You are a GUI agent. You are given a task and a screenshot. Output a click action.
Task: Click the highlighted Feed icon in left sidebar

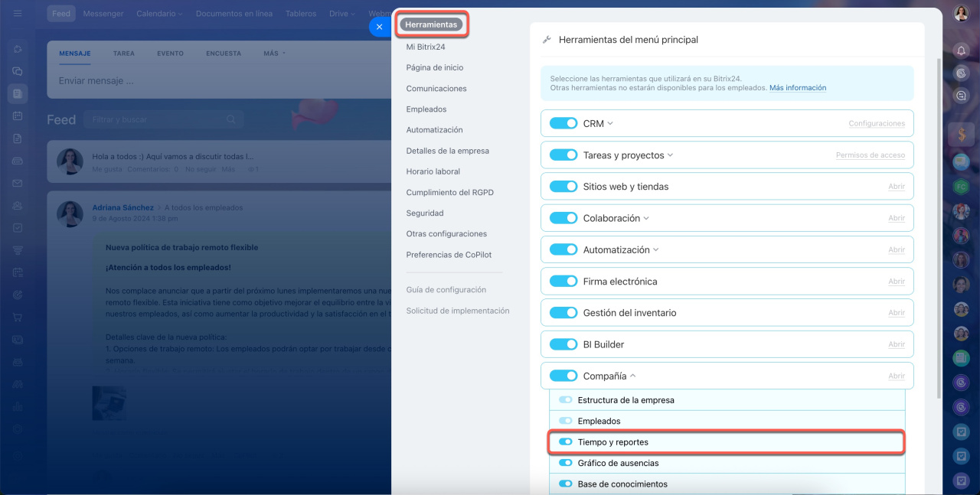pos(17,93)
